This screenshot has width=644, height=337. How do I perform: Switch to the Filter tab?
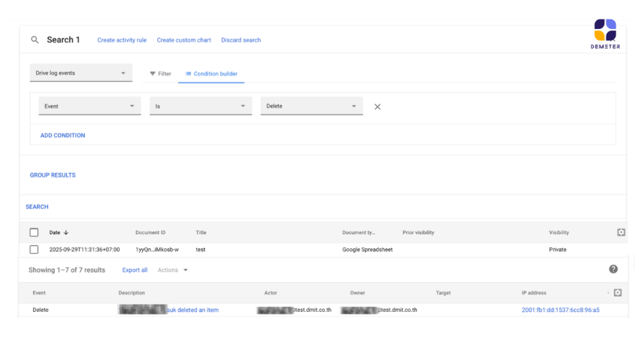(160, 74)
